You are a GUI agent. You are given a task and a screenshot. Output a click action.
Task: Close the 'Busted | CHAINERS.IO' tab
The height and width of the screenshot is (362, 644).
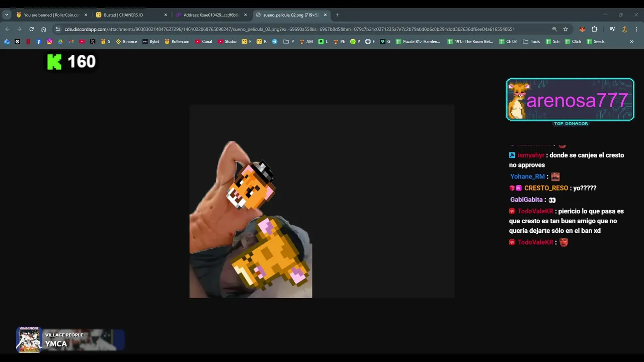tap(166, 15)
